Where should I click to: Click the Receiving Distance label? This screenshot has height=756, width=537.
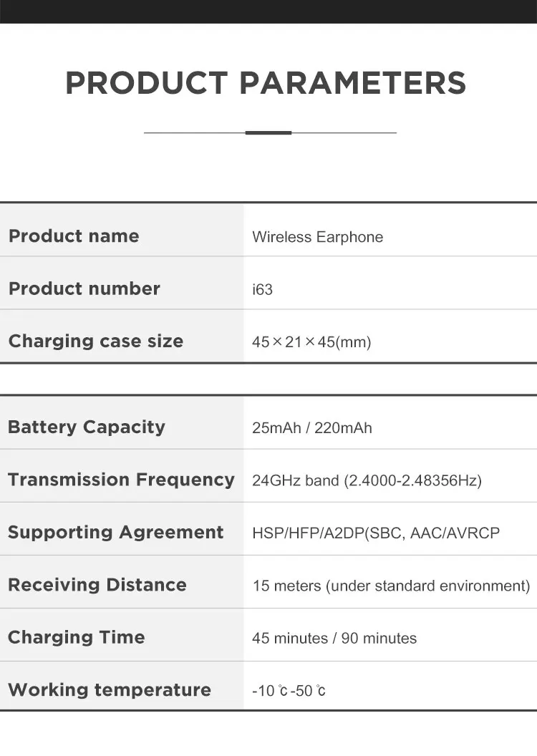tap(97, 585)
